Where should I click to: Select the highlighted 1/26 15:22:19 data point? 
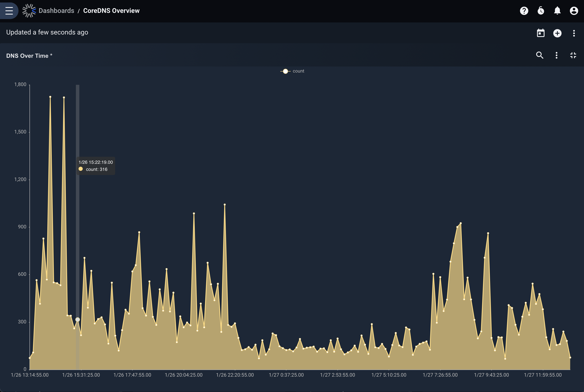click(x=78, y=319)
